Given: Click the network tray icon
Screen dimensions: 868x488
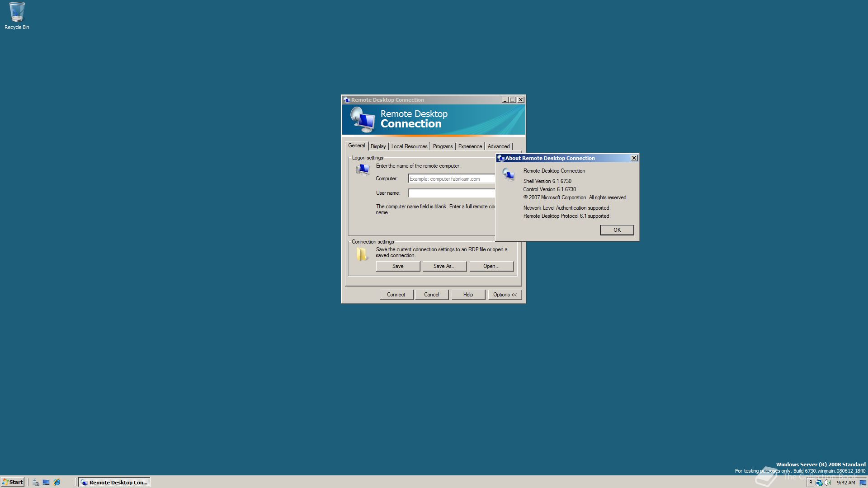Looking at the screenshot, I should 819,483.
